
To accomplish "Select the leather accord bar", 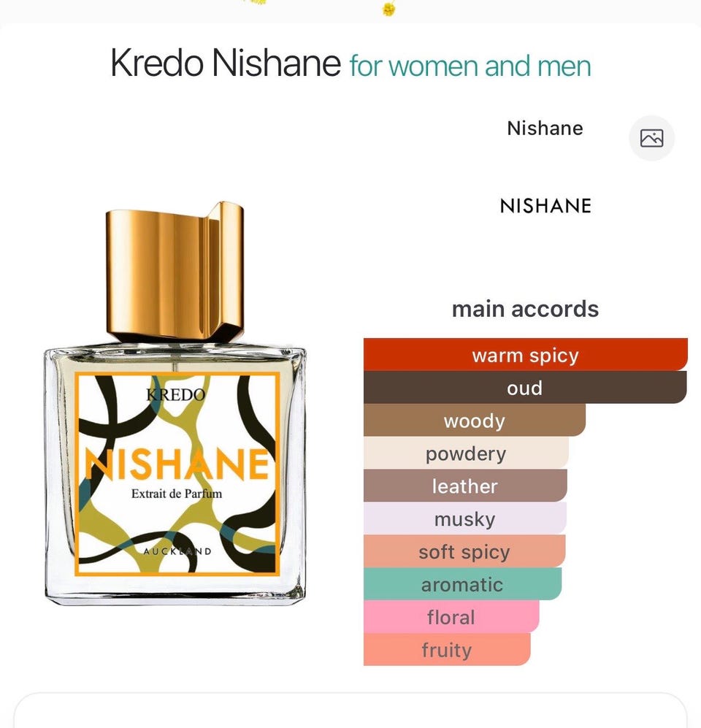I will (x=465, y=486).
